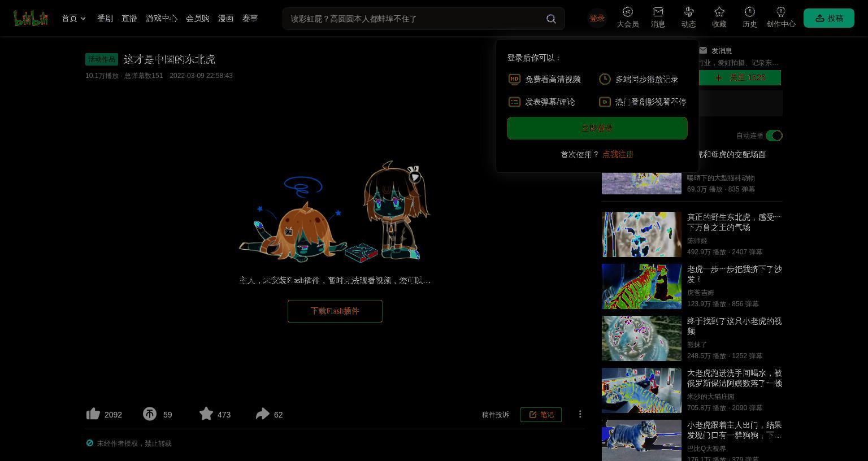
Task: Open video 大老虎跑进洗手间喝水
Action: pos(735,378)
